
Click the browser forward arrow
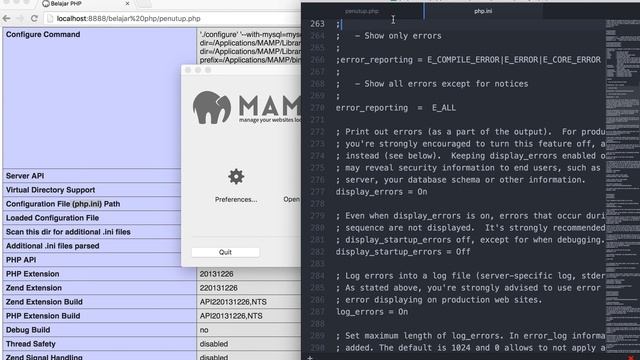coord(20,19)
